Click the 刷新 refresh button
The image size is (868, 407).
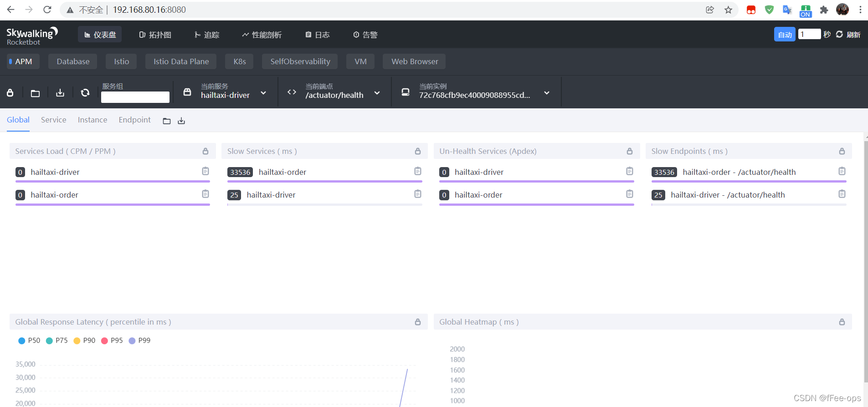848,35
